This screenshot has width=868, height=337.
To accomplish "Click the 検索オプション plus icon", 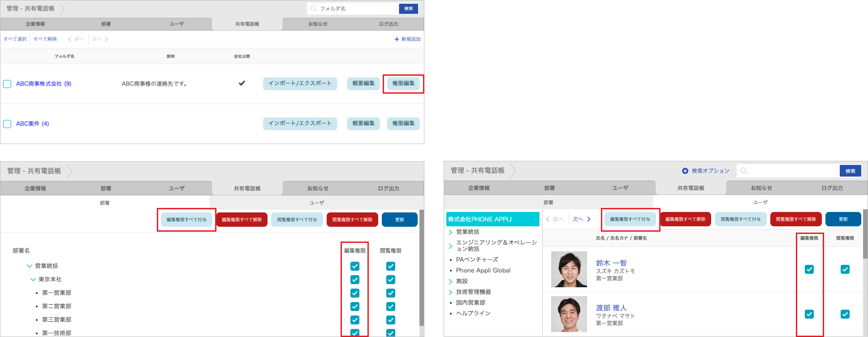I will click(685, 171).
